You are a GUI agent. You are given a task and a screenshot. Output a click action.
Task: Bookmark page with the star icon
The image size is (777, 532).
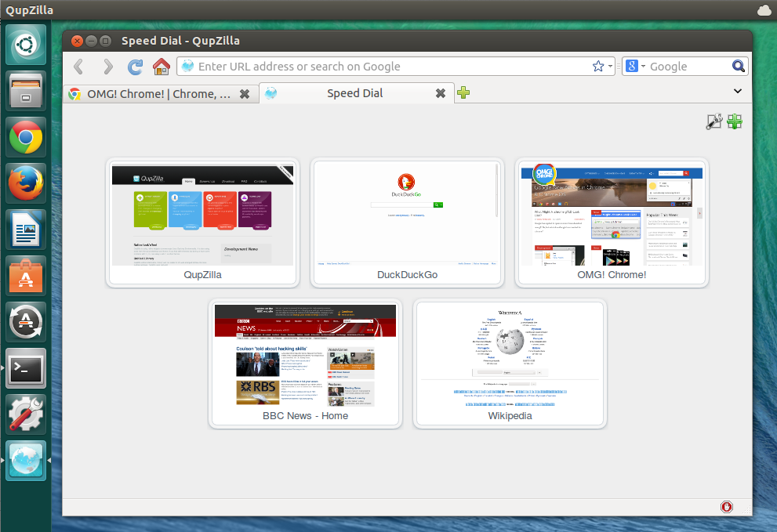tap(598, 67)
